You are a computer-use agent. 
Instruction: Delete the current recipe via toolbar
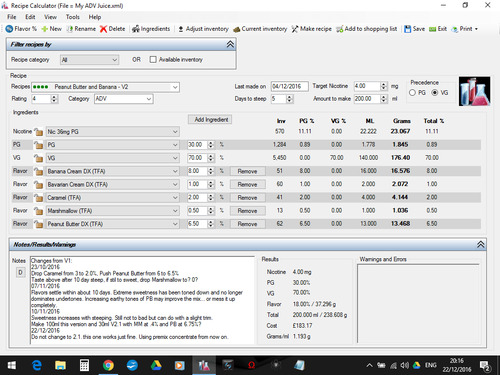coord(112,29)
